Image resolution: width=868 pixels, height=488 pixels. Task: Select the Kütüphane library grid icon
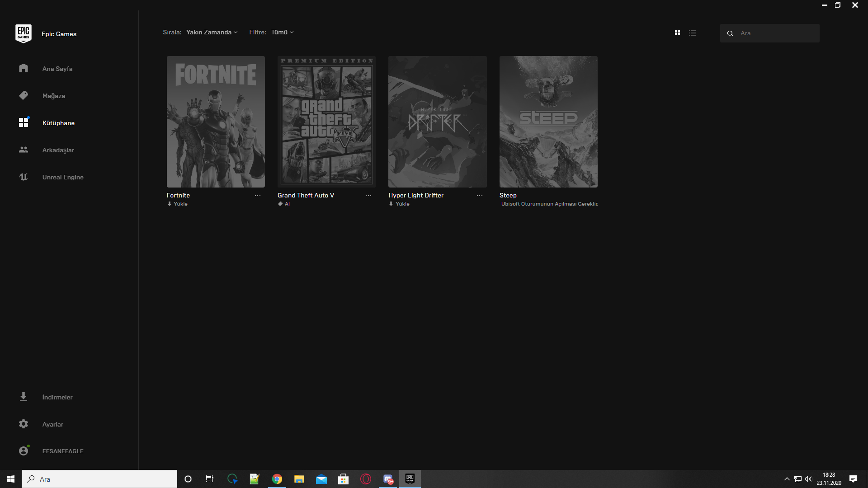24,122
